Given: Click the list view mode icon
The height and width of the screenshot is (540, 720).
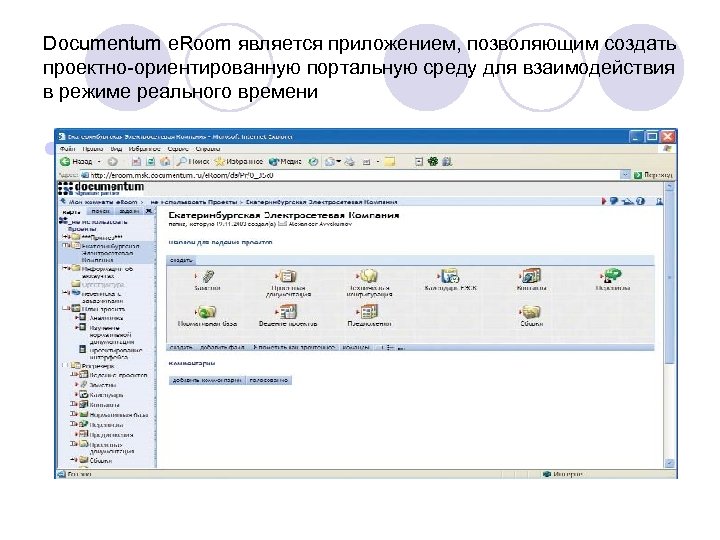Looking at the screenshot, I should click(x=390, y=348).
